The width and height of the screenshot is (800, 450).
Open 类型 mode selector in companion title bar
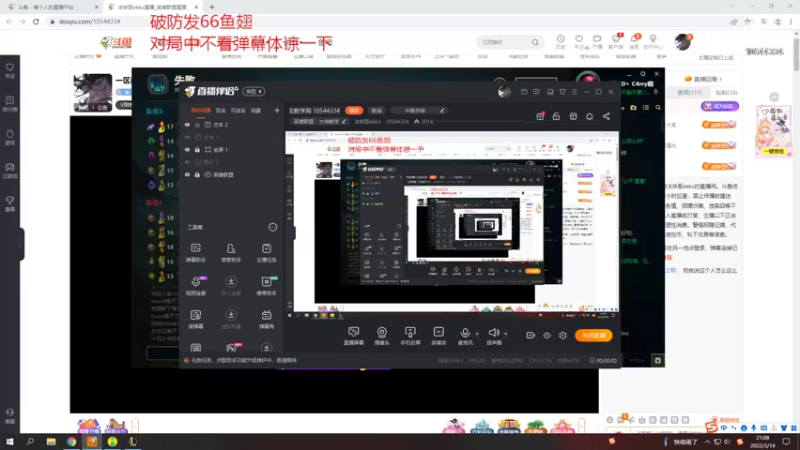(x=254, y=91)
